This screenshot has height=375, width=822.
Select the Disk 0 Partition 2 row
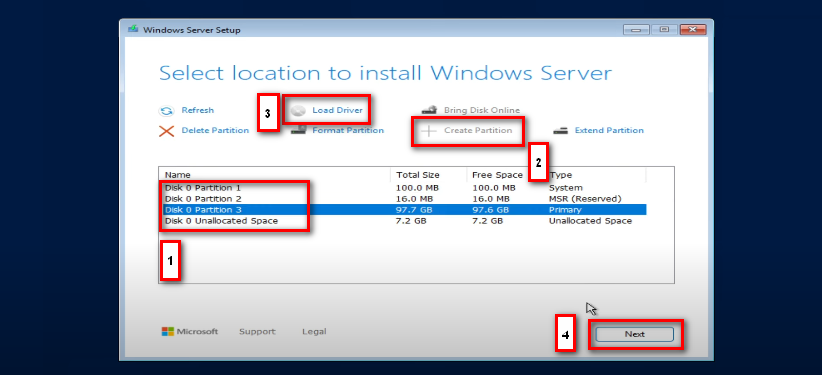tap(402, 199)
